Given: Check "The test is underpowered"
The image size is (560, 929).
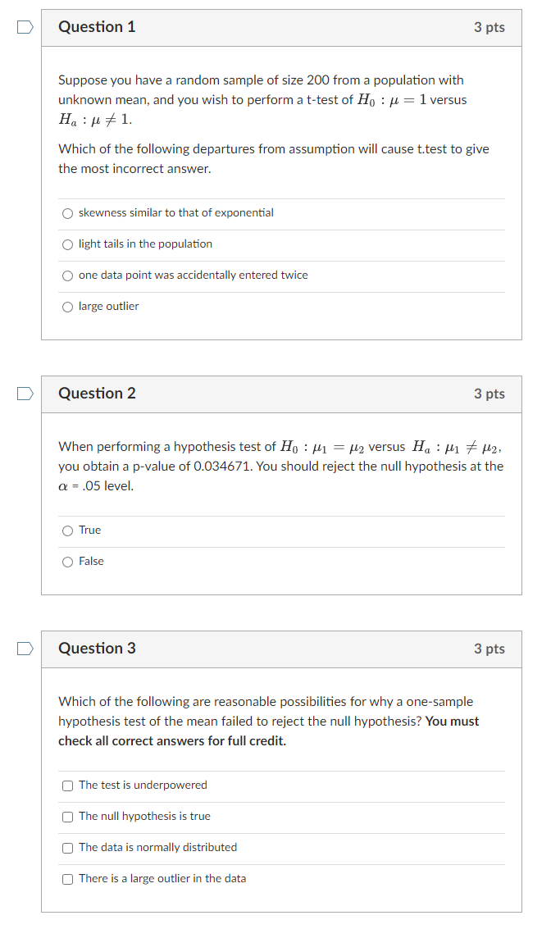Looking at the screenshot, I should click(x=67, y=786).
